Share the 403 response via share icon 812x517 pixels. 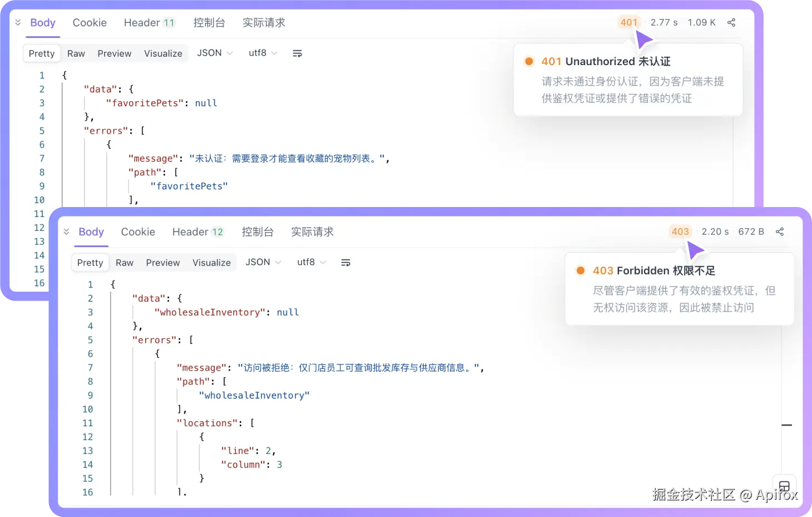[x=780, y=232]
